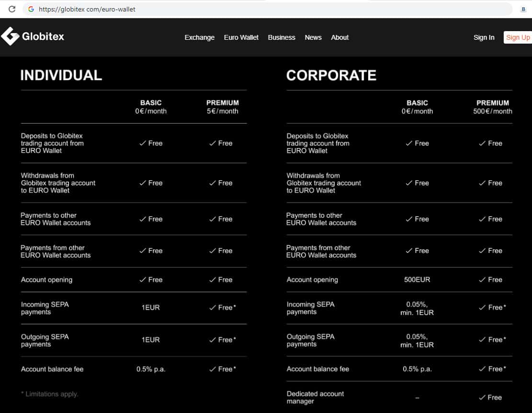This screenshot has width=532, height=413.
Task: Click the Corporate Basic 0€/month header
Action: tap(417, 107)
